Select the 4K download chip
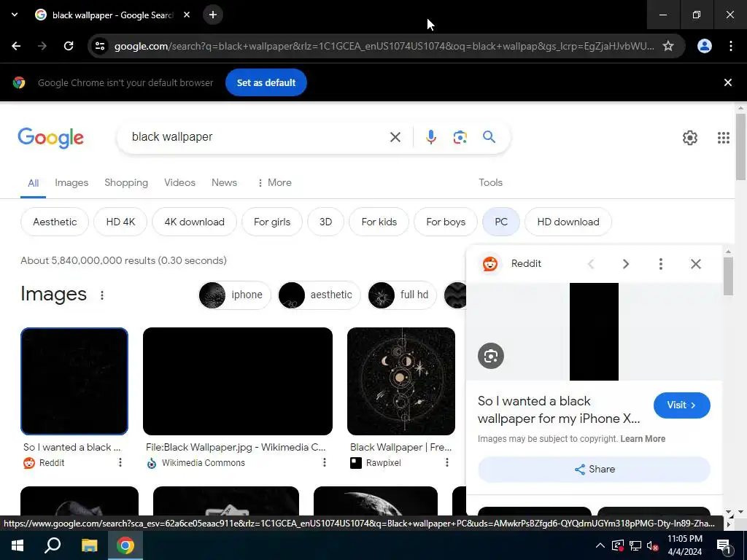 pyautogui.click(x=194, y=222)
